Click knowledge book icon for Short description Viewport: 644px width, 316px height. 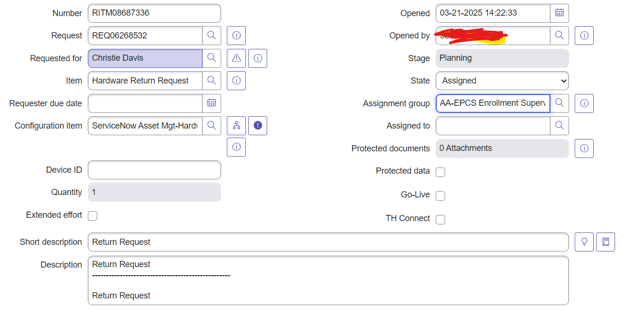pos(606,242)
